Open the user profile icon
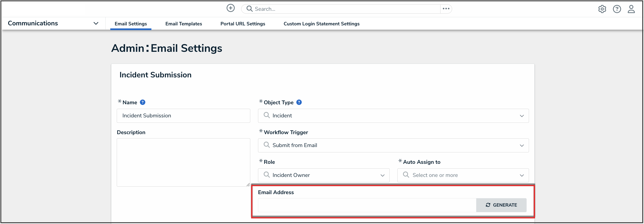The width and height of the screenshot is (644, 224). (x=631, y=9)
